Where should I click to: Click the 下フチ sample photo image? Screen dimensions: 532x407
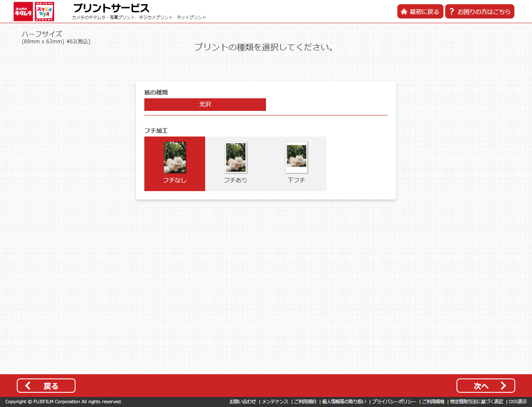coord(296,157)
